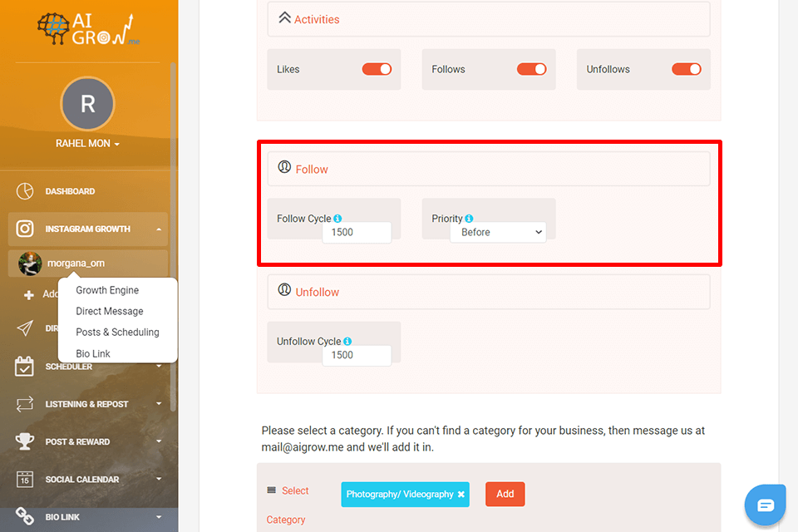Click the Unfollow section heading
This screenshot has width=798, height=532.
(x=317, y=293)
